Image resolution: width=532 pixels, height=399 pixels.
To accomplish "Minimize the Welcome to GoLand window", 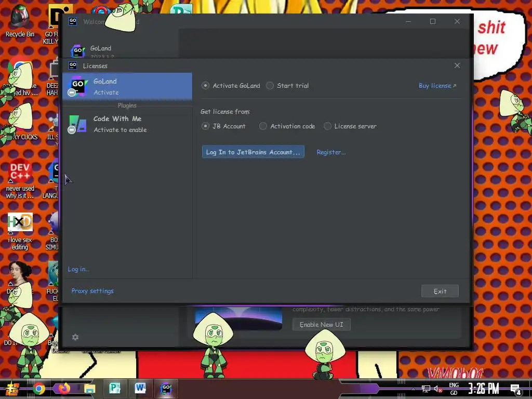I will tap(408, 21).
